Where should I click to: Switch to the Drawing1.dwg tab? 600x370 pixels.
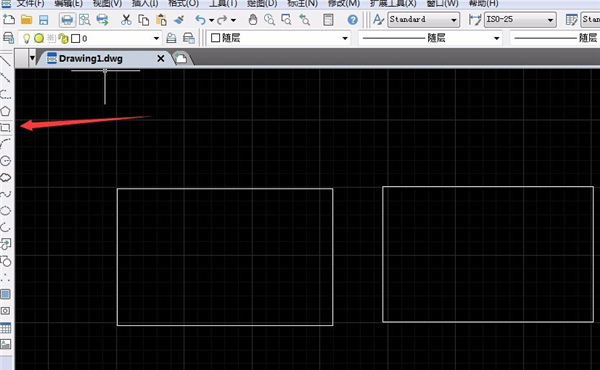pyautogui.click(x=90, y=59)
